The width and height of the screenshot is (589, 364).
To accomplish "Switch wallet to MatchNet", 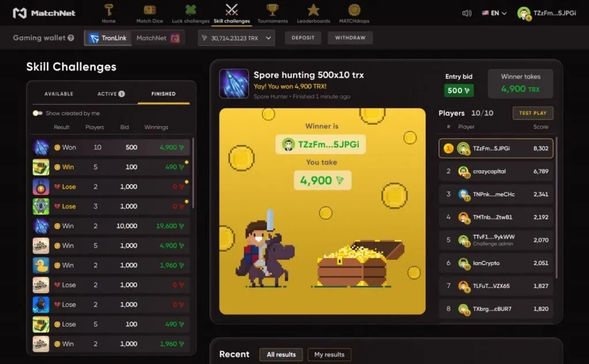I will 158,38.
